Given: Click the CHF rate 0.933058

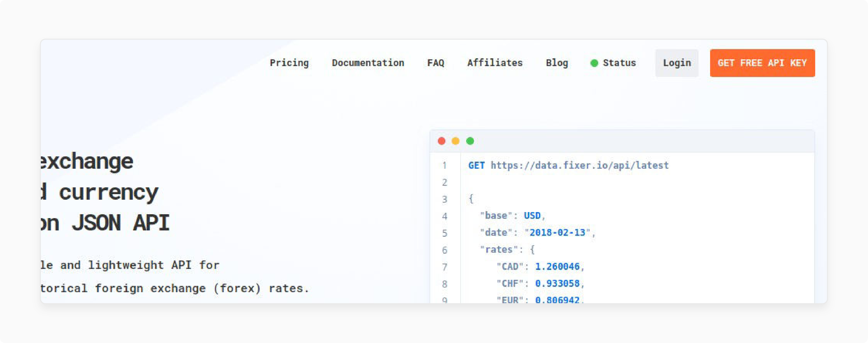Looking at the screenshot, I should click(557, 283).
